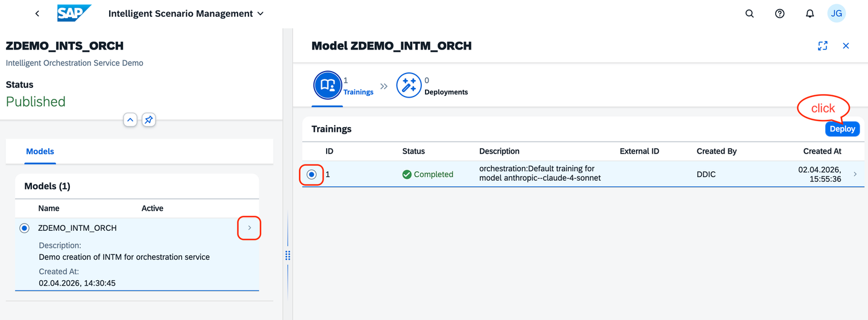This screenshot has width=868, height=320.
Task: Open ZDEMO_INTM_ORCH details with the row chevron
Action: (x=250, y=228)
